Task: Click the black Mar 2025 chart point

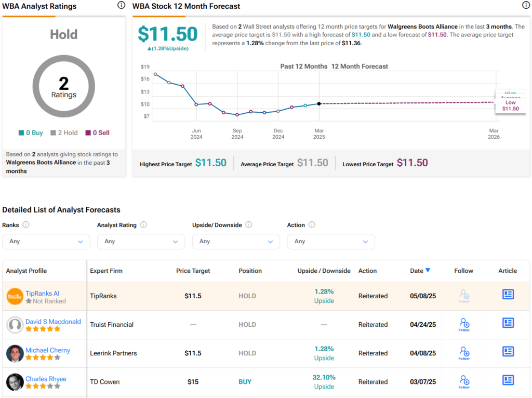Action: click(319, 103)
